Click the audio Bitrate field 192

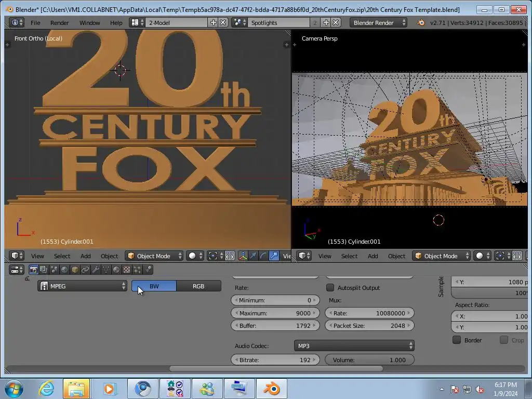pyautogui.click(x=275, y=360)
